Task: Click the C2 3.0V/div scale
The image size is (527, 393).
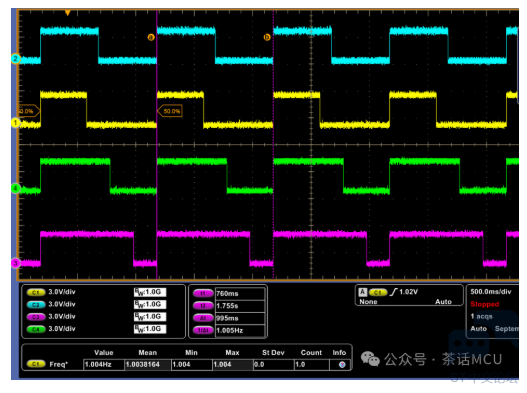Action: pyautogui.click(x=62, y=304)
